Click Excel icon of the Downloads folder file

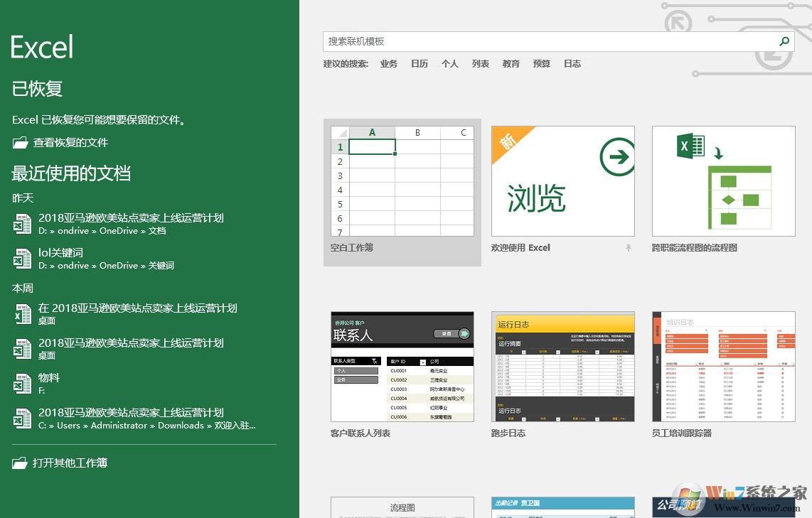22,418
